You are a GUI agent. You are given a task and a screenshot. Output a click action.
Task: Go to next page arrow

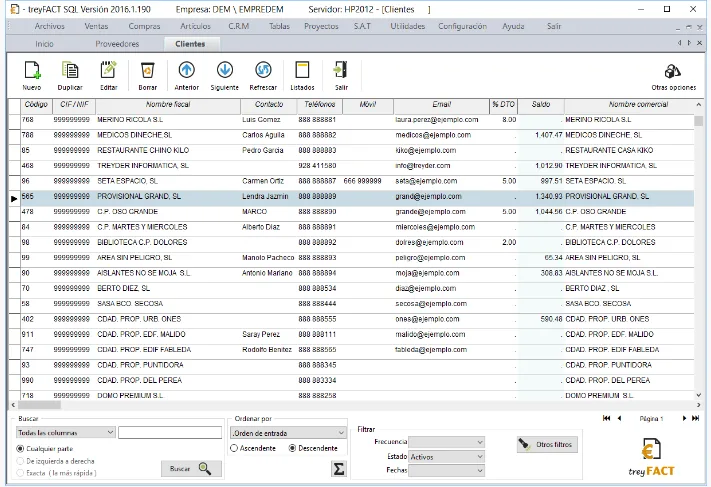(x=684, y=418)
